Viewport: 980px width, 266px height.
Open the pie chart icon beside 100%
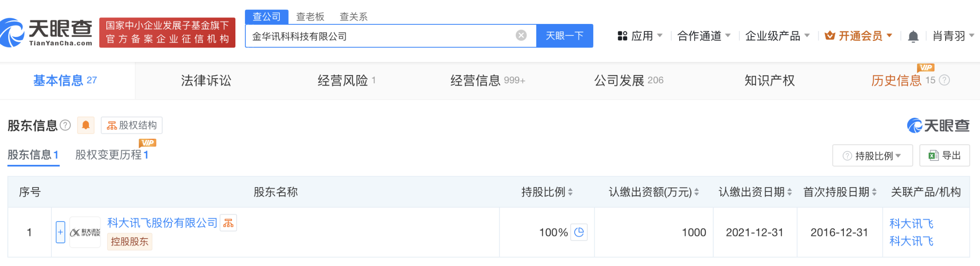[x=579, y=232]
